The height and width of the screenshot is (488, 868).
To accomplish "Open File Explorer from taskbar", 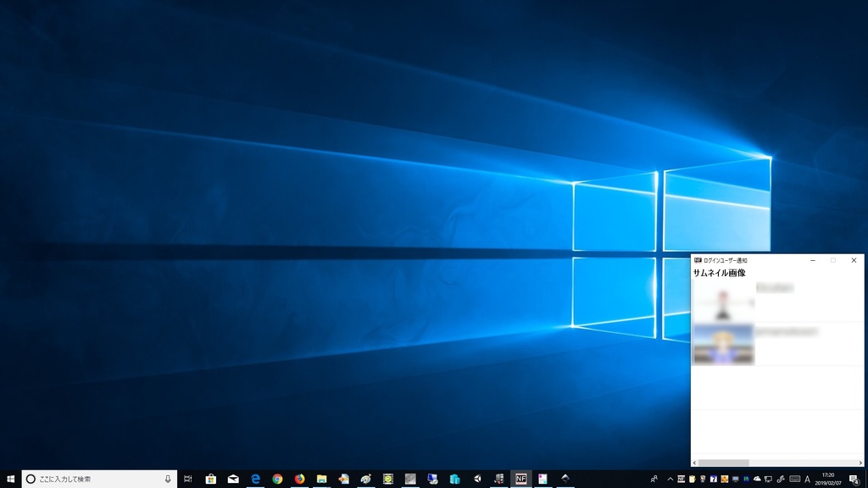I will (x=321, y=479).
